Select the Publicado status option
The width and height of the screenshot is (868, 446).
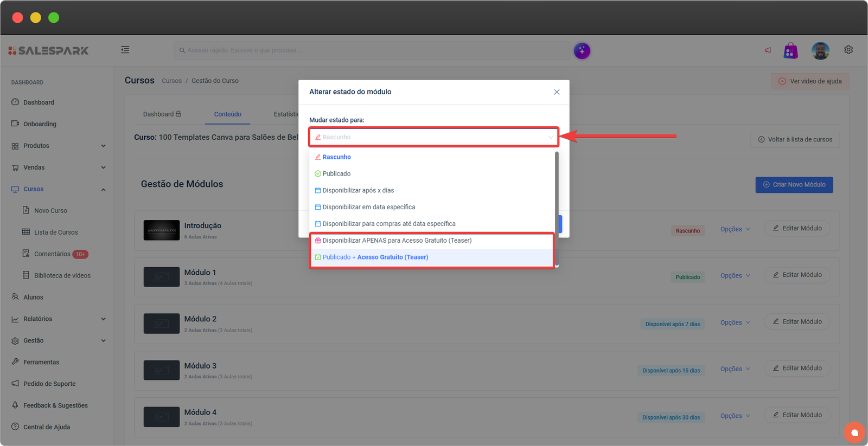(x=336, y=174)
